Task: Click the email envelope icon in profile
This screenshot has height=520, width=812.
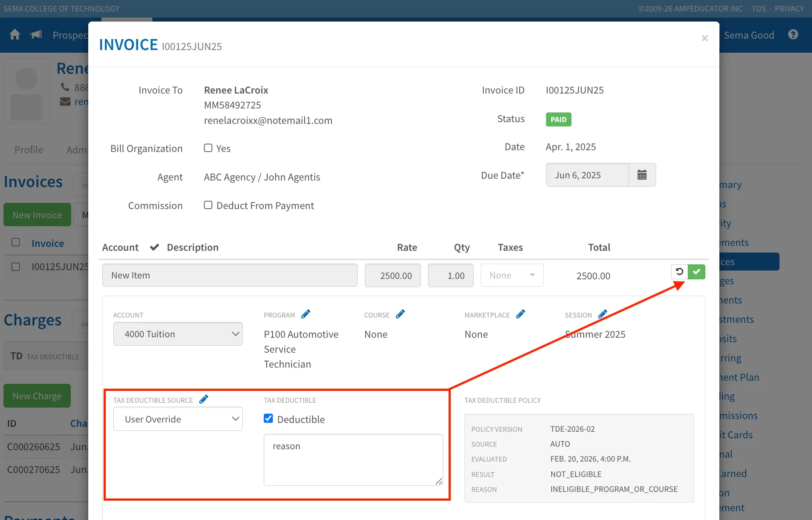Action: click(65, 102)
